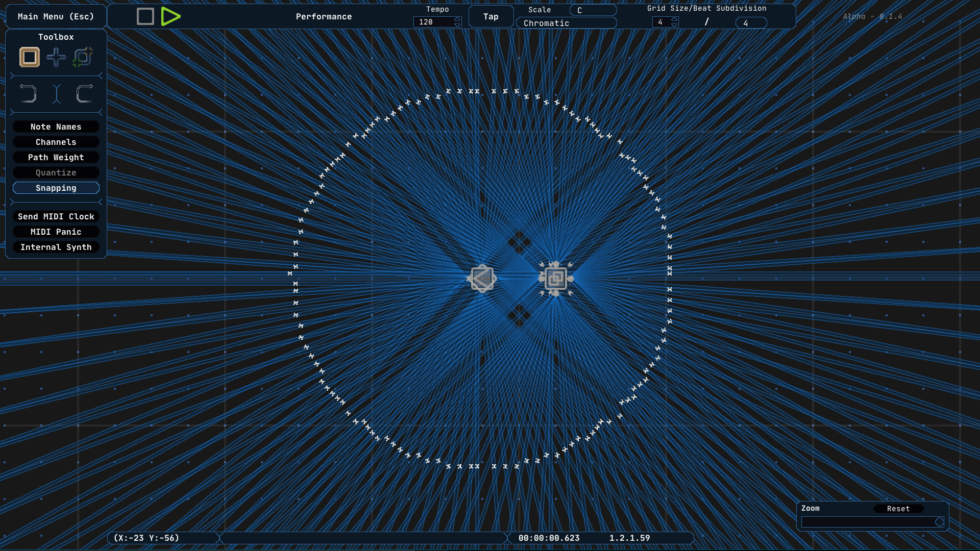Select the square node tool in the Toolbox
Screen dimensions: 980x551
coord(29,57)
